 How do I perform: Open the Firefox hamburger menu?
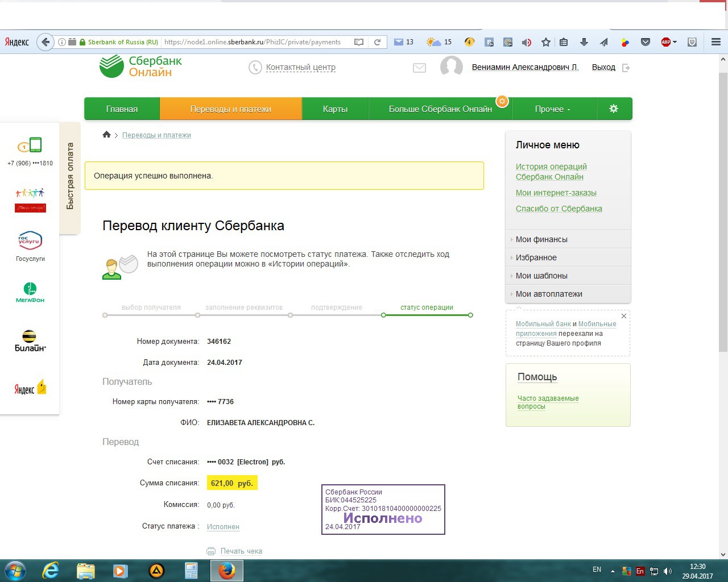[716, 42]
